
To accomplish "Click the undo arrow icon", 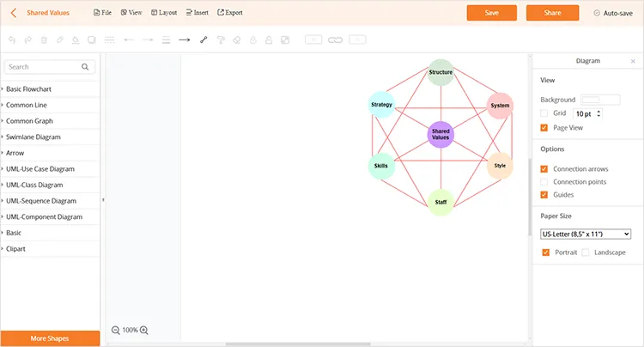I will pyautogui.click(x=12, y=40).
